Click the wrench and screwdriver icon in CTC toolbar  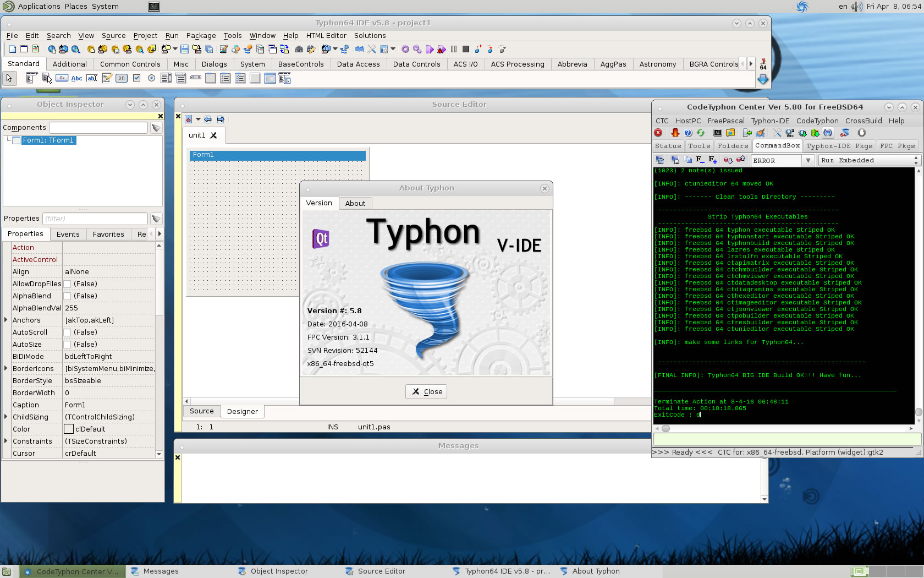click(777, 133)
